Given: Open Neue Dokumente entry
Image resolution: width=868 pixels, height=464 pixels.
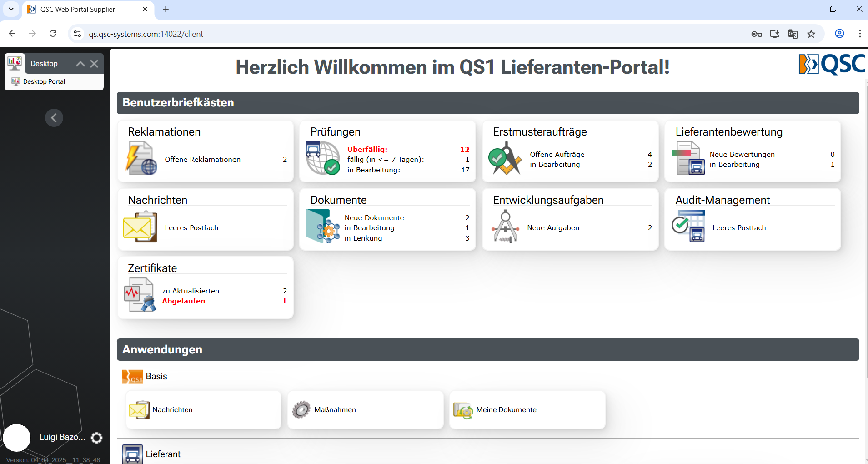Looking at the screenshot, I should click(407, 218).
